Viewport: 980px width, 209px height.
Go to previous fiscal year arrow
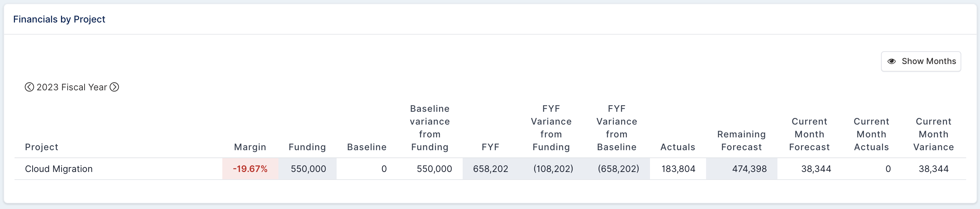click(29, 87)
